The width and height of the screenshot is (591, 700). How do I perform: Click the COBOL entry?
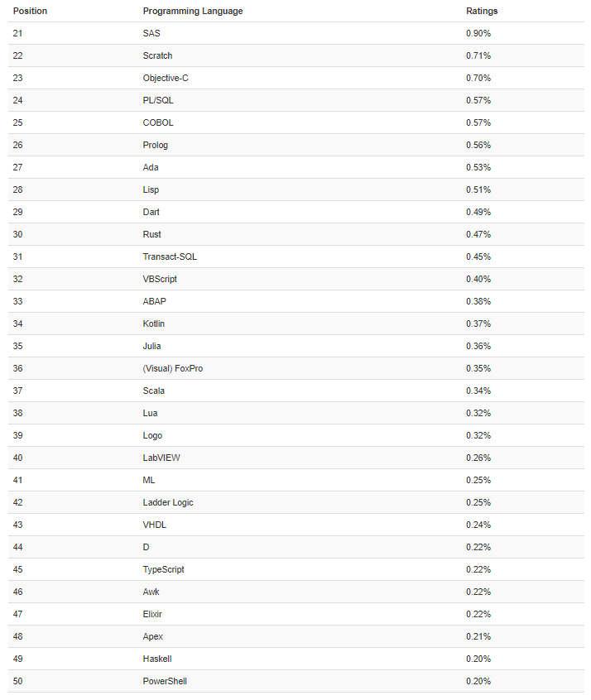158,122
